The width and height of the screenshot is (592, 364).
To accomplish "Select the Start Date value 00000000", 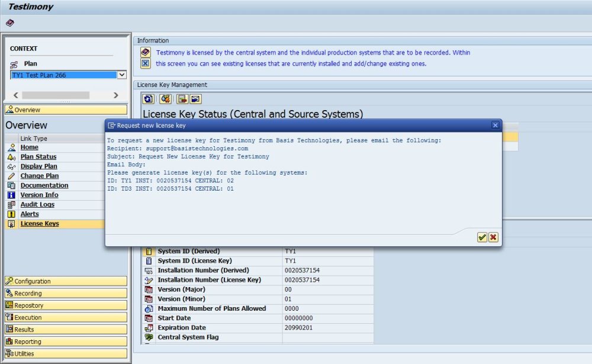I will [x=298, y=318].
